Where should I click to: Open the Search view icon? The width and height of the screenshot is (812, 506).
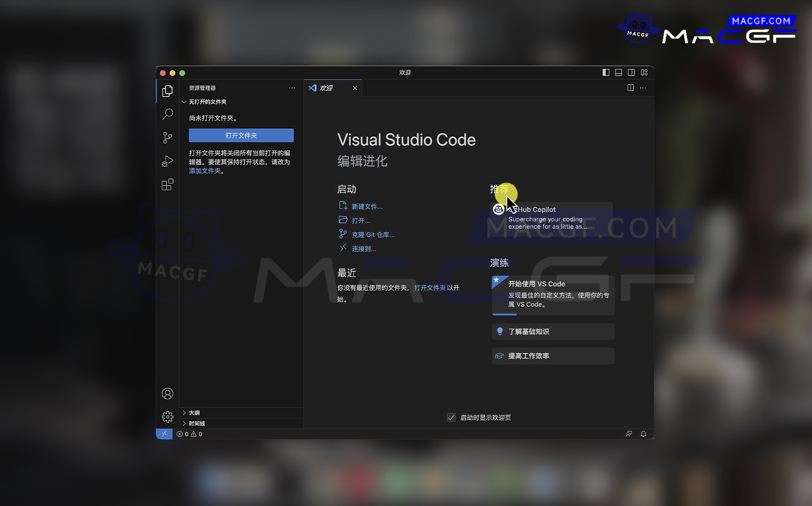(167, 114)
